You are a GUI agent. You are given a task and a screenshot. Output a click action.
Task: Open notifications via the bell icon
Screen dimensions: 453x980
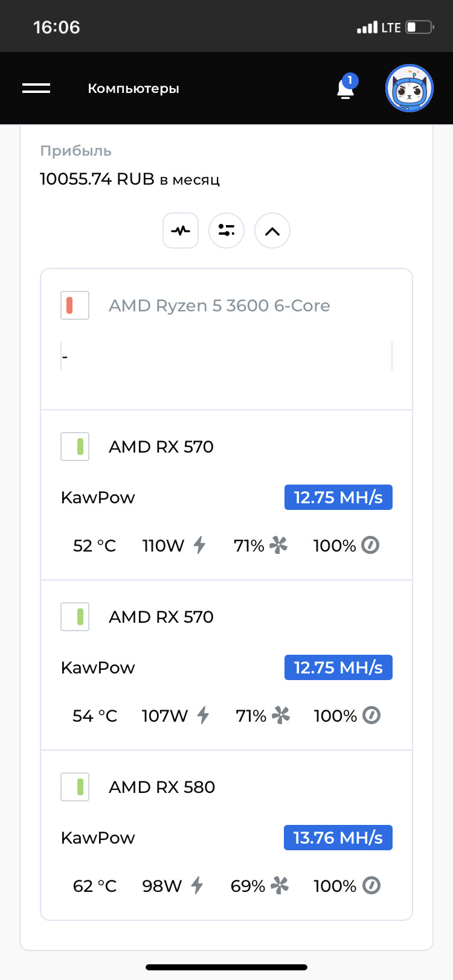[345, 89]
